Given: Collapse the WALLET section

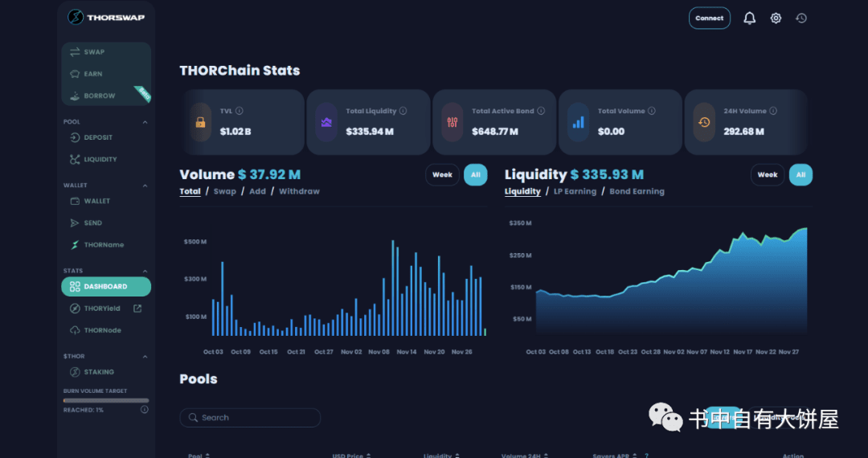Looking at the screenshot, I should click(145, 186).
